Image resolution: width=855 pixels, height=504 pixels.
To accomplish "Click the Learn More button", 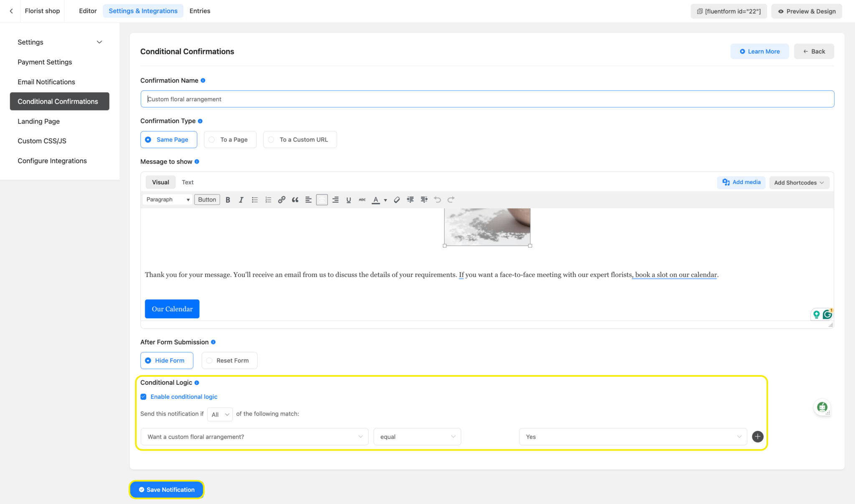I will pyautogui.click(x=759, y=51).
